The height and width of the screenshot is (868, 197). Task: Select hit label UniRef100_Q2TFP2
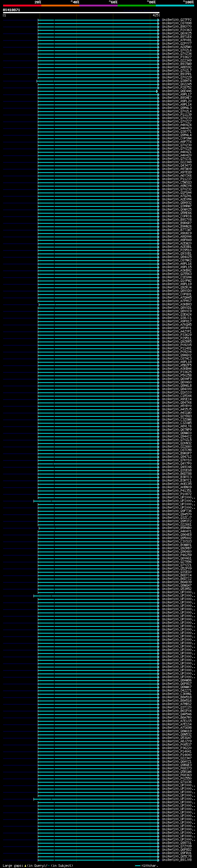click(177, 20)
